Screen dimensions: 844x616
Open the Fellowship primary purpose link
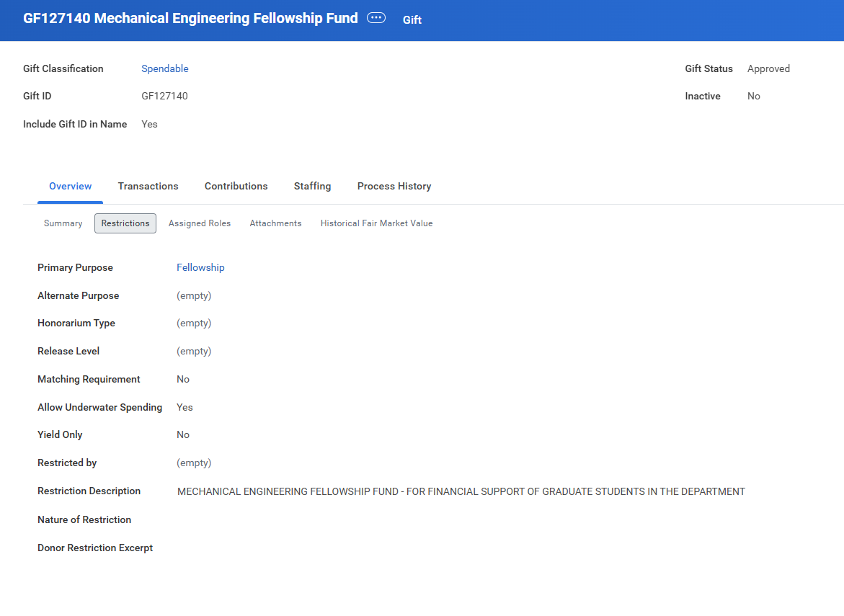pyautogui.click(x=200, y=267)
